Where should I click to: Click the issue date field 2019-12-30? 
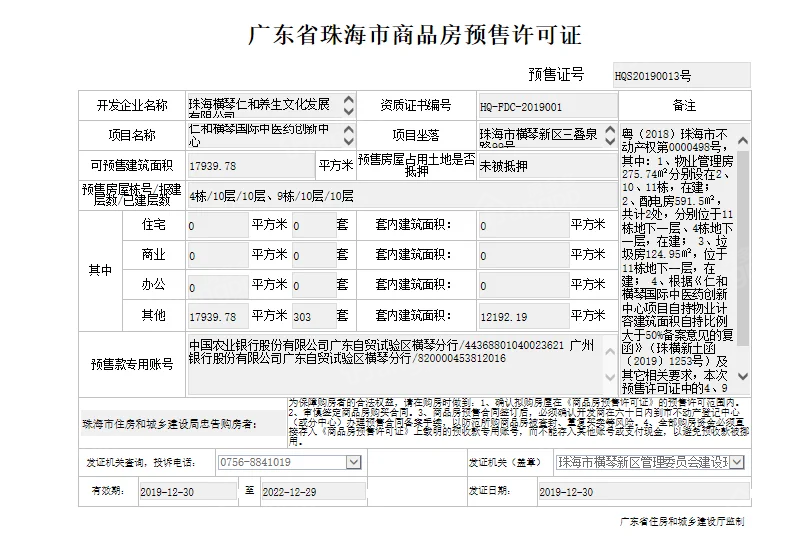pyautogui.click(x=644, y=492)
